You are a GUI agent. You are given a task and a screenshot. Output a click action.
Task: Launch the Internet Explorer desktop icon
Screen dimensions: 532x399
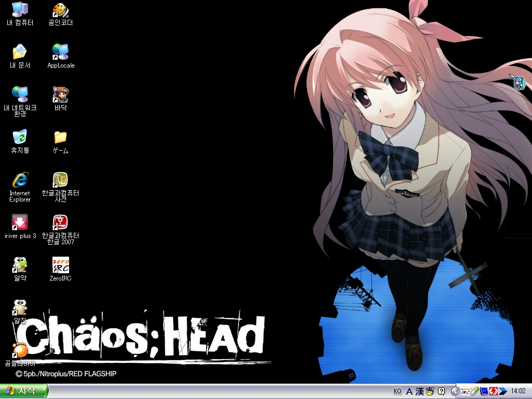[20, 187]
